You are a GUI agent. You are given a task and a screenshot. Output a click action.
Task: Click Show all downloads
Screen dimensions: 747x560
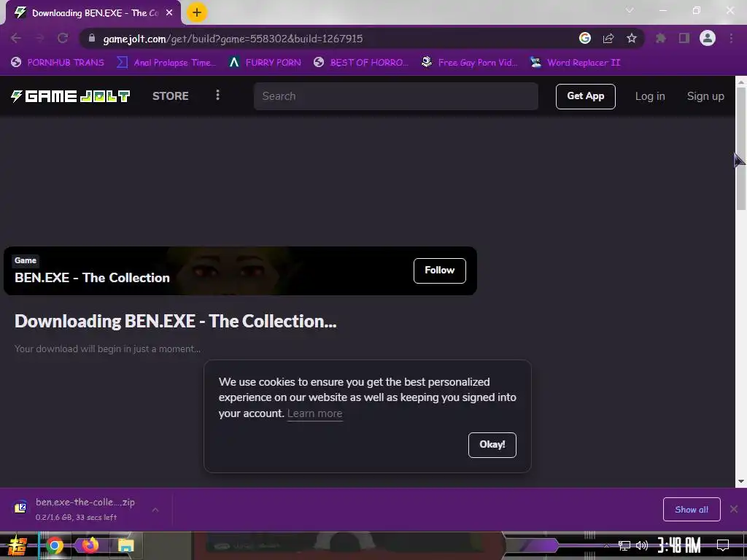692,510
